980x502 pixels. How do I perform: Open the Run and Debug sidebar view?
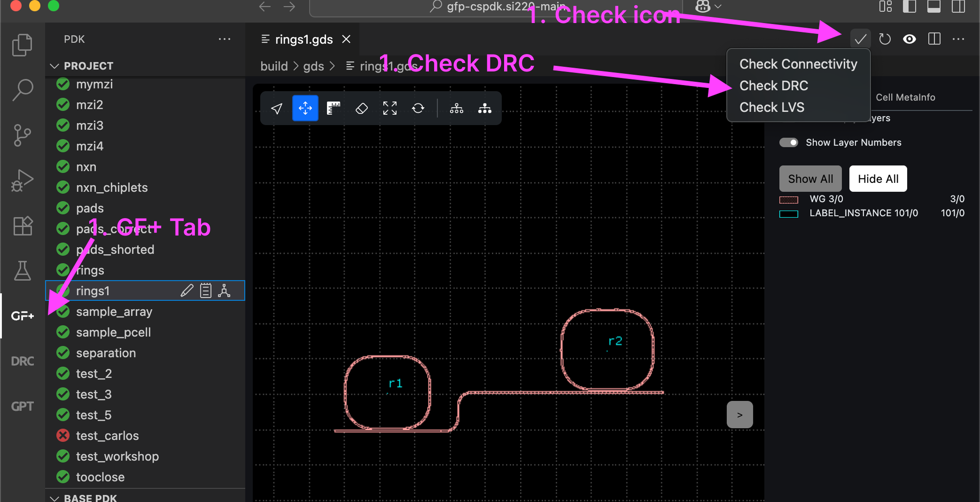pyautogui.click(x=23, y=180)
